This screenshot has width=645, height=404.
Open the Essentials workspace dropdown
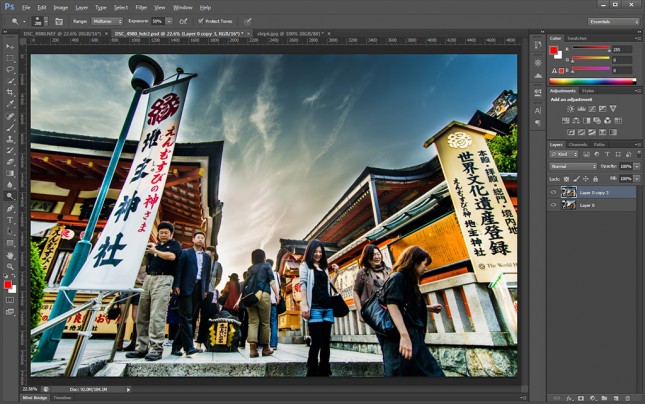click(x=613, y=21)
